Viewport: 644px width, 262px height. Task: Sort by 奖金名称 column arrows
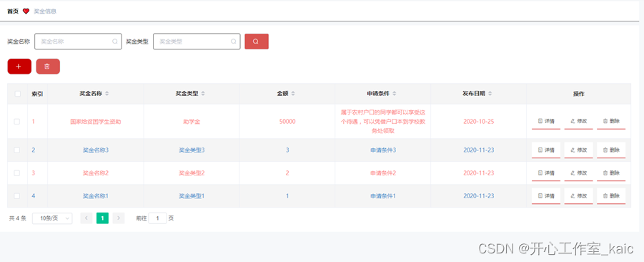point(107,94)
